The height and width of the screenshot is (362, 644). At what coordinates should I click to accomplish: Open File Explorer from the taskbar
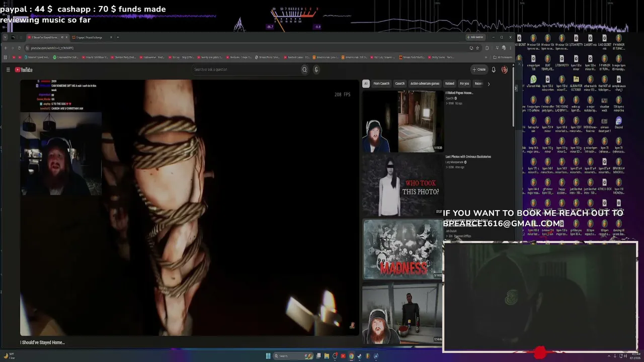tap(327, 356)
